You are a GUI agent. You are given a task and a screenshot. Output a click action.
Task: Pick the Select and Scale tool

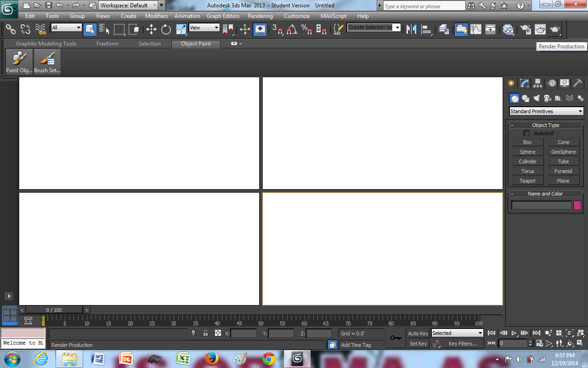pyautogui.click(x=181, y=29)
